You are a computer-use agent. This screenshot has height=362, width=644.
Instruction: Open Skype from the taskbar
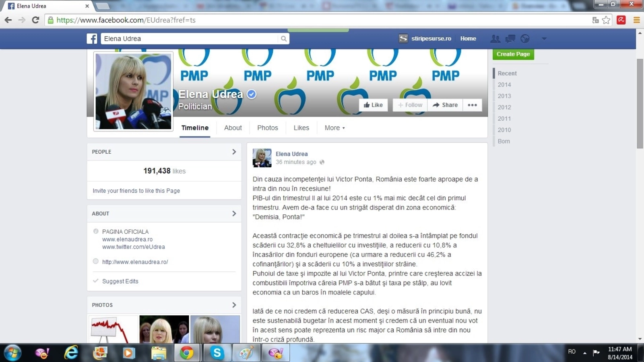click(217, 353)
